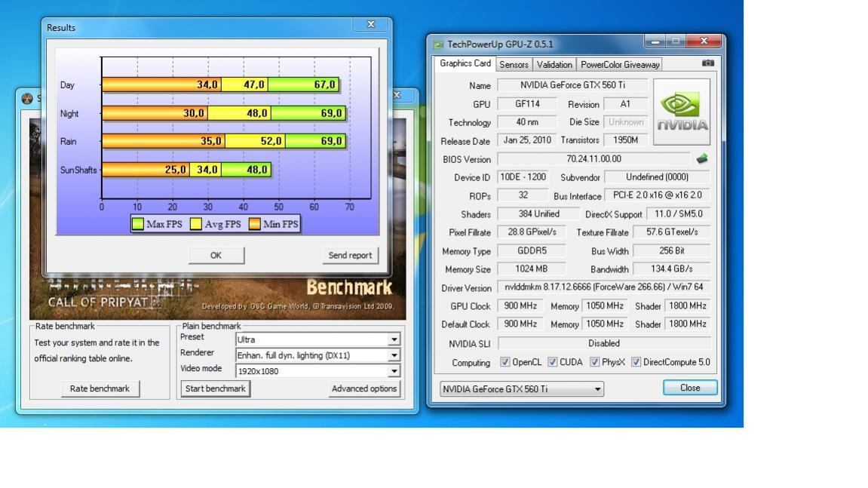Click the Shaders 384 Unified field
The image size is (868, 488).
[538, 213]
